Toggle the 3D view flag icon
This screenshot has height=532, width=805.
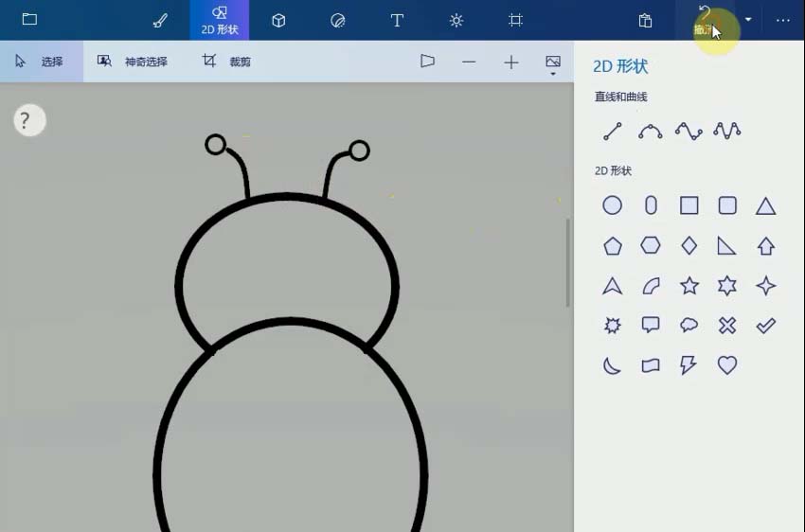tap(427, 62)
